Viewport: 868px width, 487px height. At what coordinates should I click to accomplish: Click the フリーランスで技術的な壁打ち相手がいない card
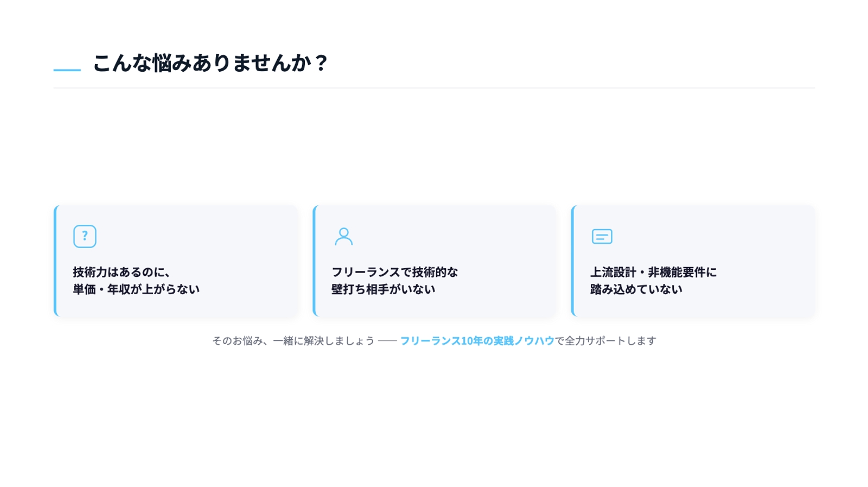click(x=434, y=260)
